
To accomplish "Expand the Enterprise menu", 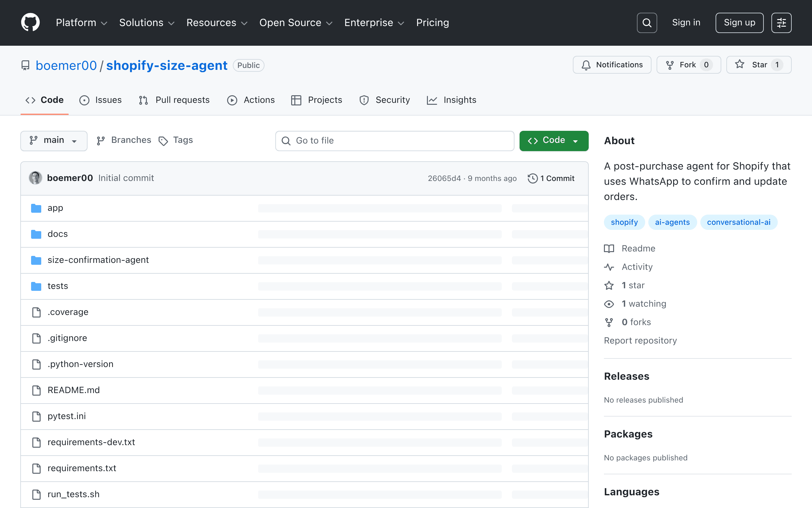I will tap(374, 23).
